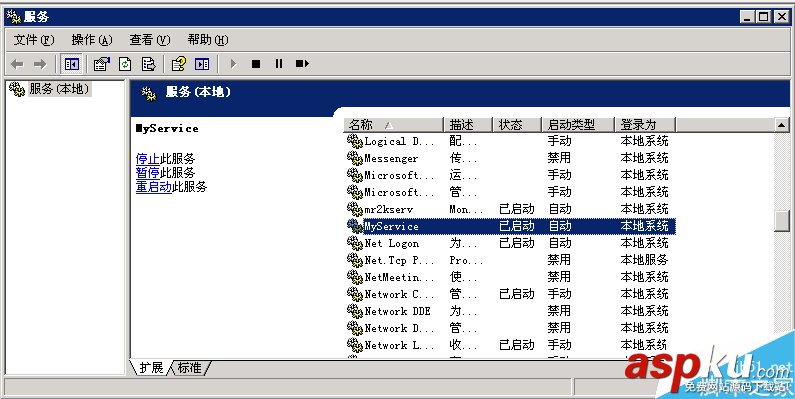
Task: Select the Network DDE service row
Action: point(510,310)
